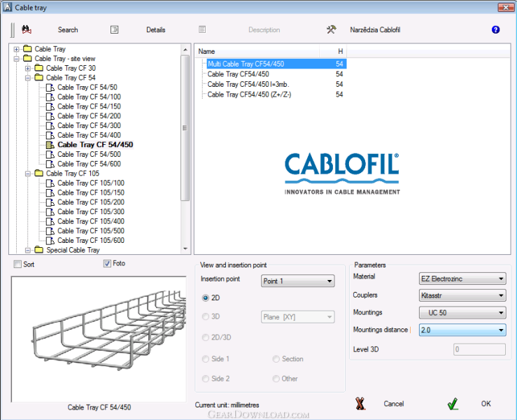Image resolution: width=517 pixels, height=420 pixels.
Task: Click the Level 3D input field
Action: 479,349
